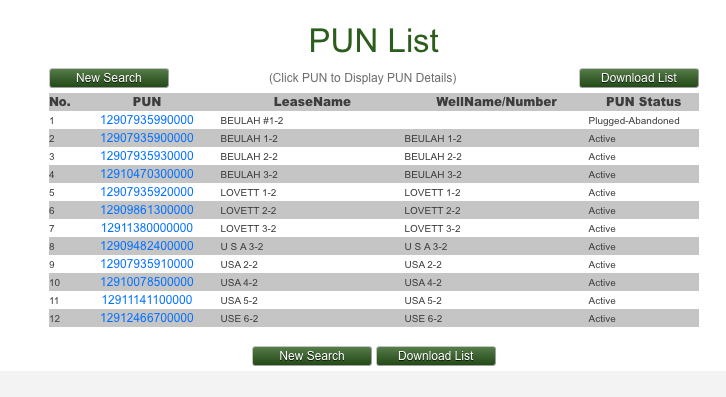Select lease name BEULAH 1-2

tap(249, 139)
